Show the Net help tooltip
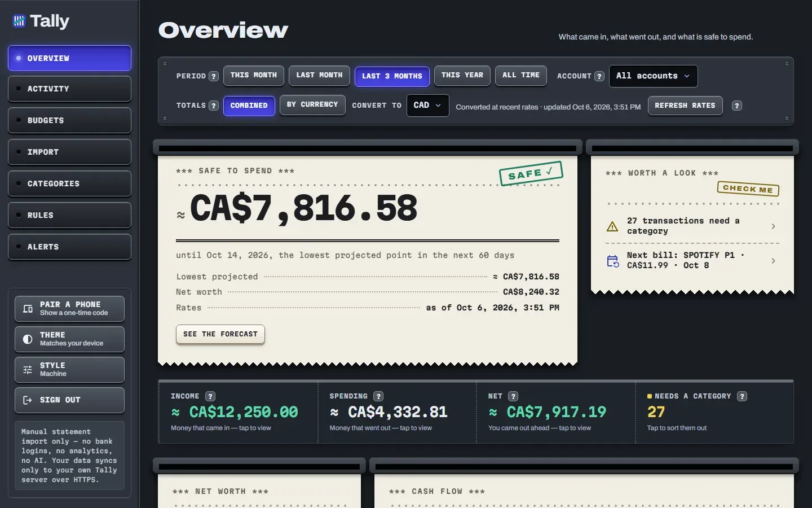 (x=513, y=396)
